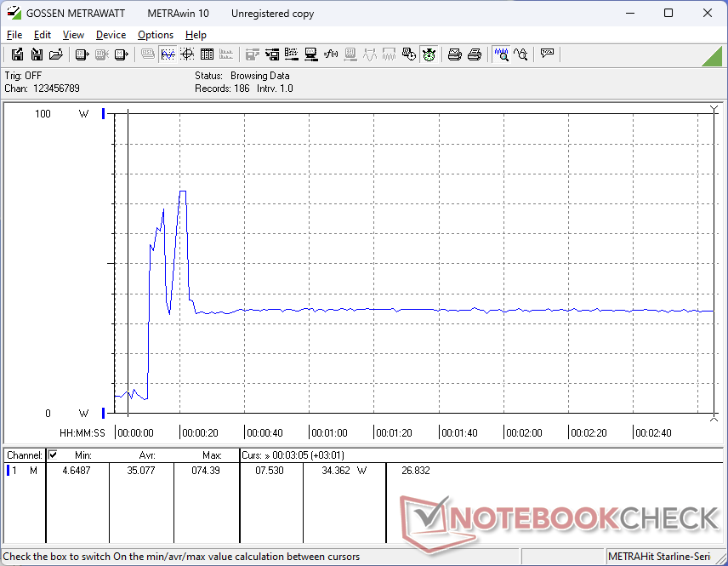The height and width of the screenshot is (566, 728).
Task: Click the Status: Browsing Data text
Action: coord(242,75)
